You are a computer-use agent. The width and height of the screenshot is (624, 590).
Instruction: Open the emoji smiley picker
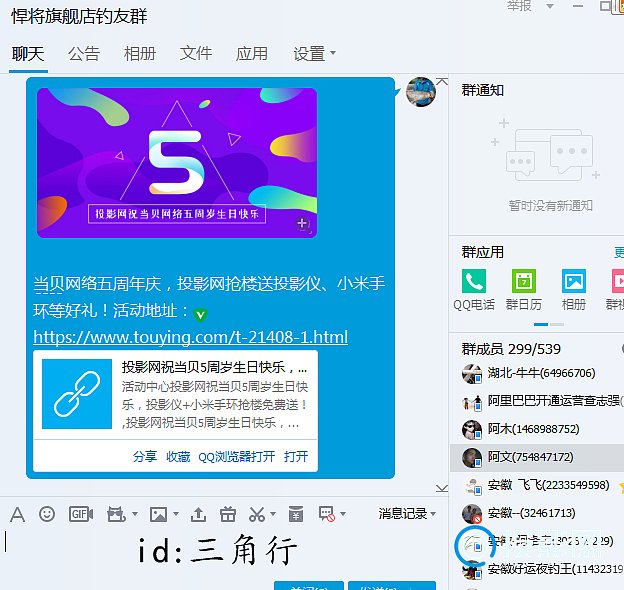(47, 514)
